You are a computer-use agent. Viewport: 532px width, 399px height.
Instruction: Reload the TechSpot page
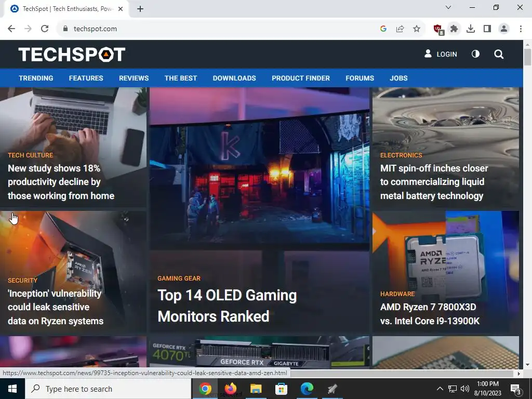click(45, 29)
